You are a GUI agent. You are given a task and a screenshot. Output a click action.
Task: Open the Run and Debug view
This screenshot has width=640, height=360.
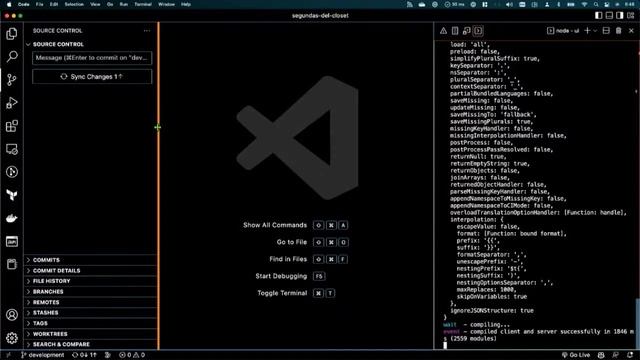12,103
